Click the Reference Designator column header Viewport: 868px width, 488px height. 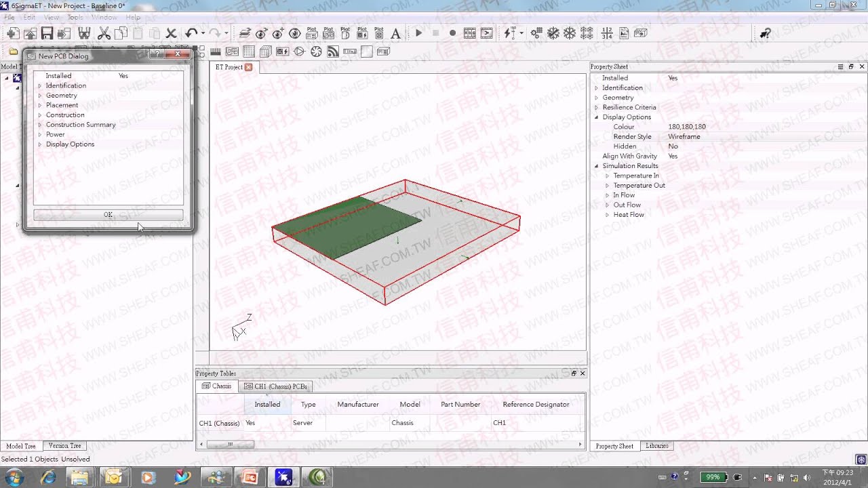point(536,405)
